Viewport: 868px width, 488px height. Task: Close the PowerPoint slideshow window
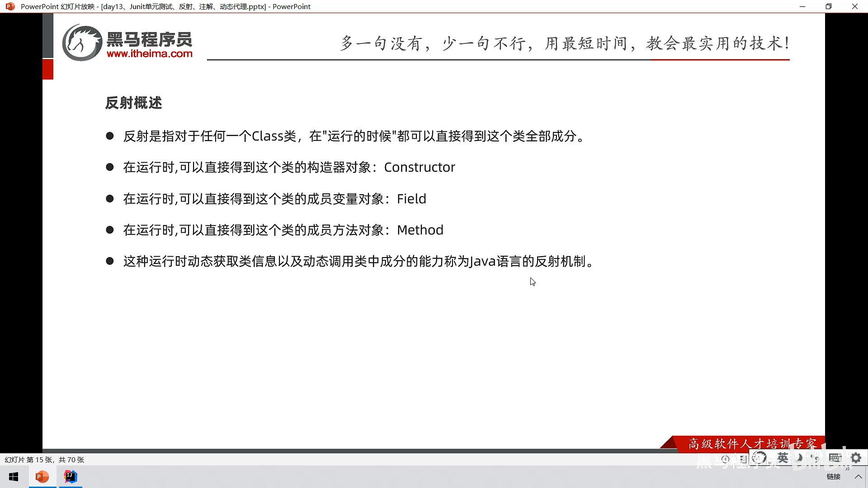click(855, 6)
